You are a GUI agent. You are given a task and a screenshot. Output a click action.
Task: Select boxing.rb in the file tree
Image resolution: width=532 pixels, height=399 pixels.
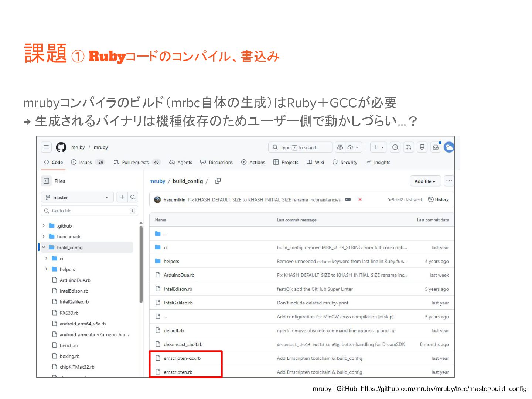point(69,356)
